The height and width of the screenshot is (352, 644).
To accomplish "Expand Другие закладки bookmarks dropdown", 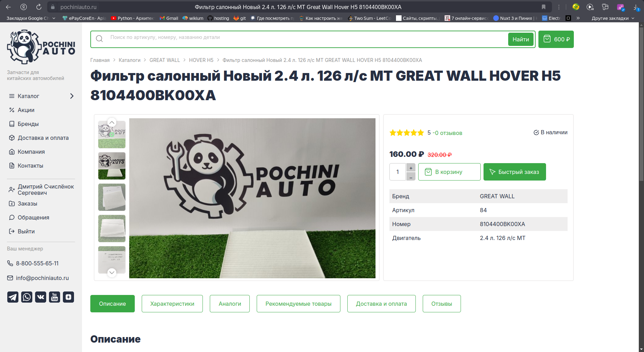I will click(x=613, y=18).
